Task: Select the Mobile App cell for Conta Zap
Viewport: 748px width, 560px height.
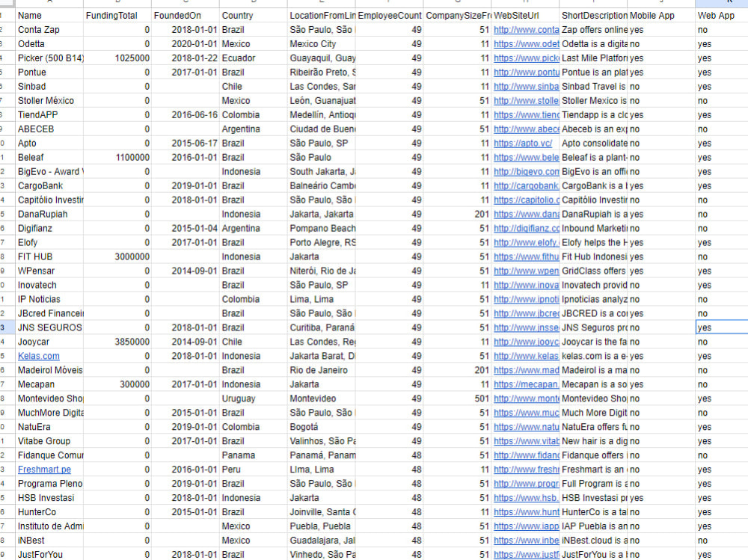Action: (661, 30)
